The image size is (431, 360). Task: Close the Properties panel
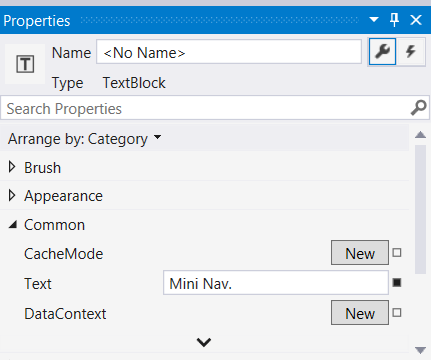tap(416, 20)
